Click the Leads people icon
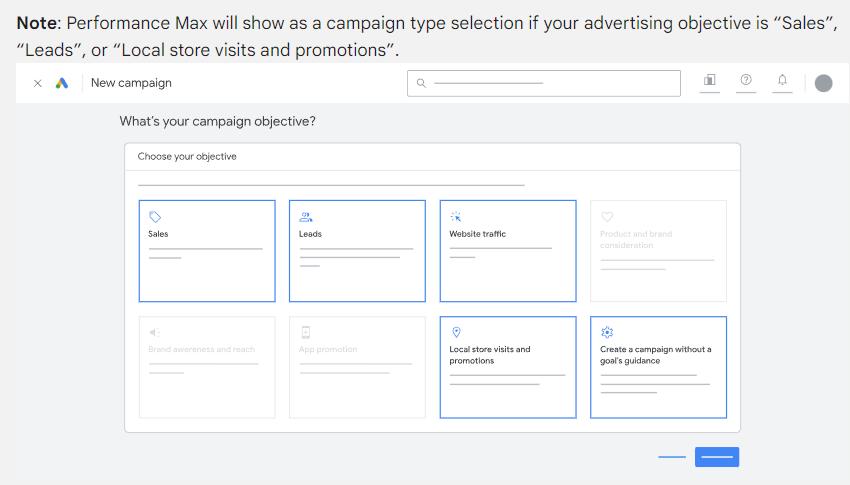Screen dimensions: 850x485 (306, 217)
